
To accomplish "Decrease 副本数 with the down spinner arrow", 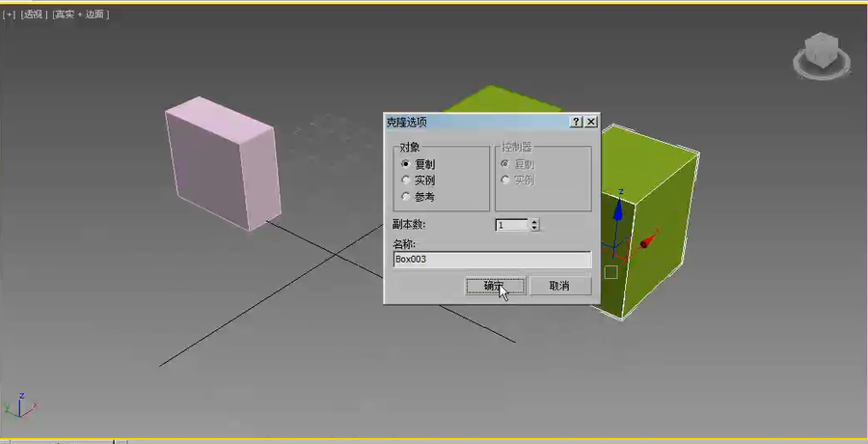I will tap(534, 228).
